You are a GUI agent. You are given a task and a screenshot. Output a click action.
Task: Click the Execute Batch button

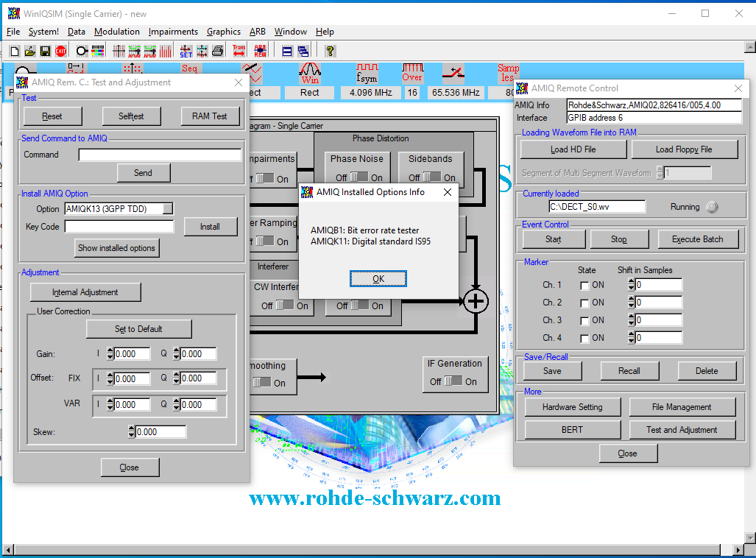coord(698,239)
